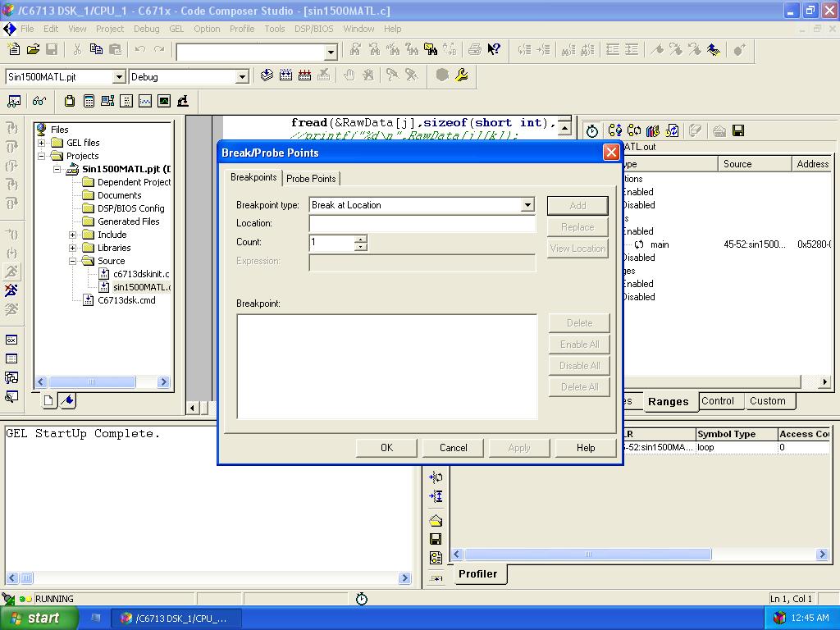Increase Count with stepper up arrow
This screenshot has height=630, width=840.
(x=361, y=239)
